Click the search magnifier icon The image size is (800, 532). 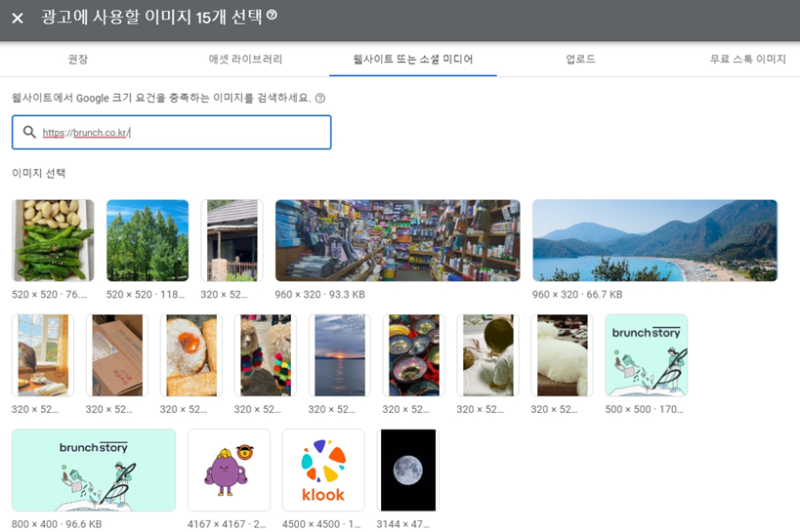tap(29, 132)
